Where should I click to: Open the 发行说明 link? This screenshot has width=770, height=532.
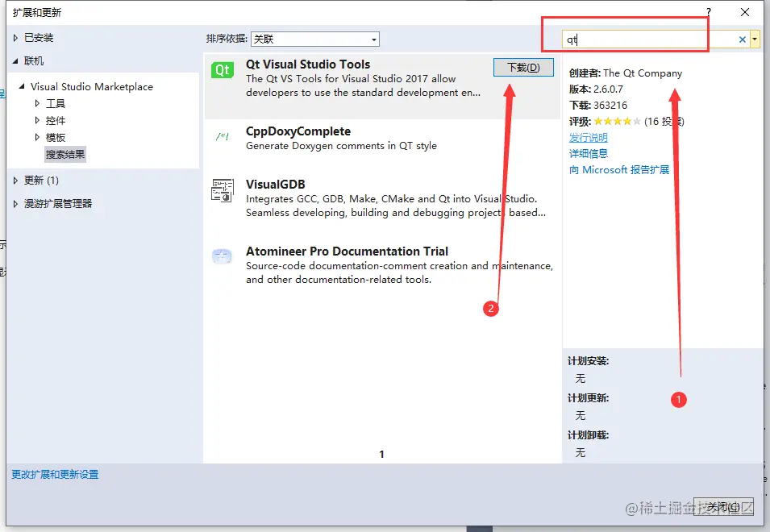pos(589,137)
